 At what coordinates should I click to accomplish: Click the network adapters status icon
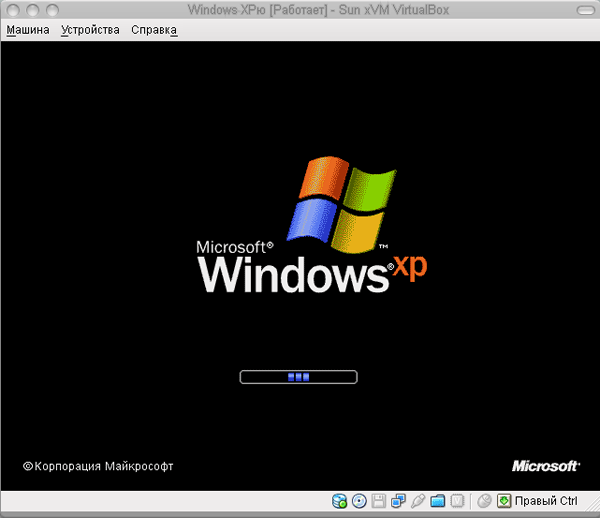(398, 501)
